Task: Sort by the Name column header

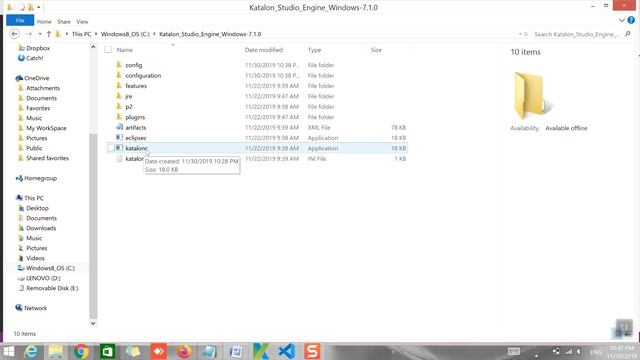Action: point(125,50)
